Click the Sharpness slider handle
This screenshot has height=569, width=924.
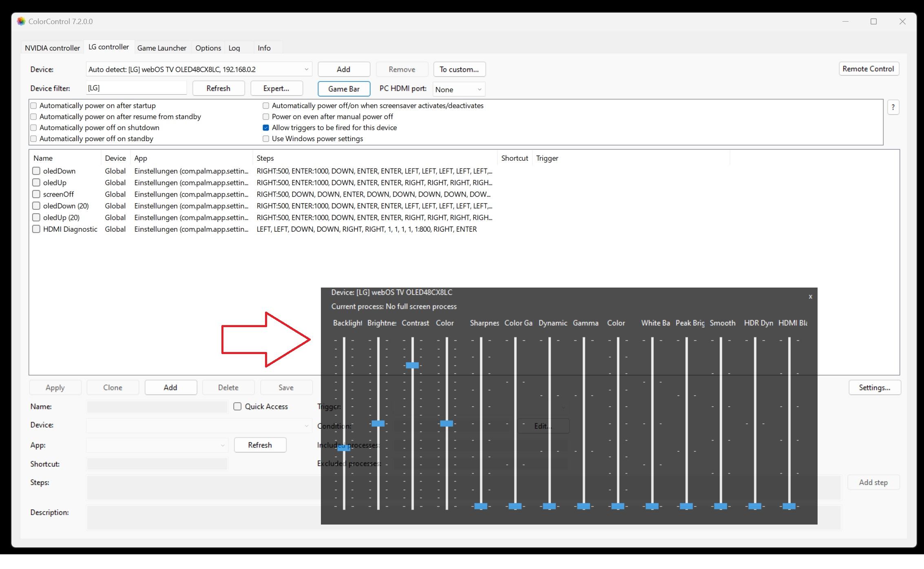(x=481, y=506)
